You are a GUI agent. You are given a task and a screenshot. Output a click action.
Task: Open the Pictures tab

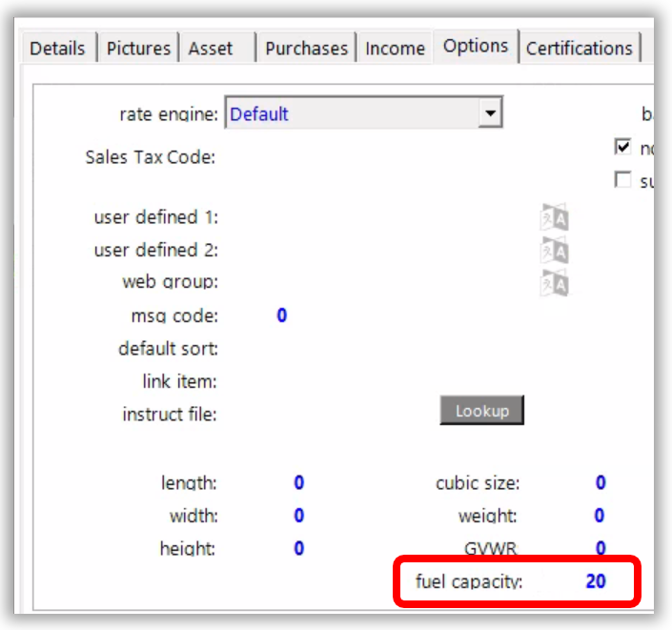[x=138, y=48]
